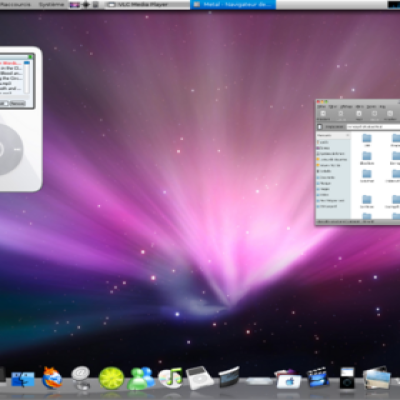Open Finder from the dock
The width and height of the screenshot is (400, 400).
[23, 379]
